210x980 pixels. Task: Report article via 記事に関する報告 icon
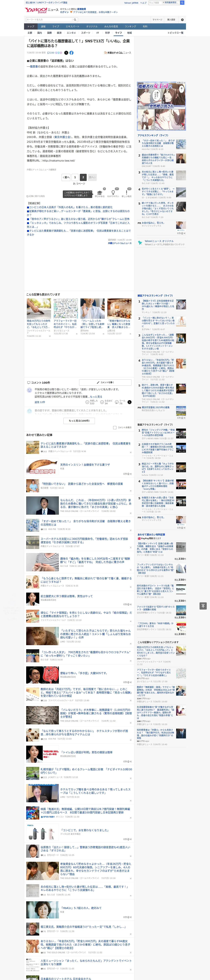[x=36, y=196]
